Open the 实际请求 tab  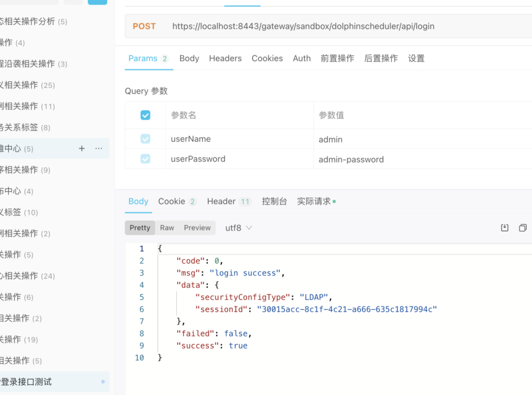(316, 201)
